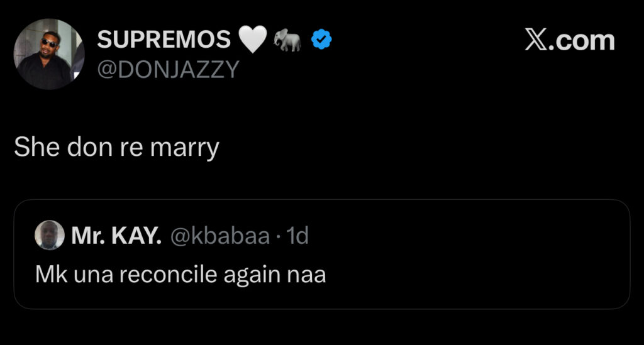Open the @kbabaa handle link
This screenshot has height=345, width=644.
pyautogui.click(x=219, y=236)
